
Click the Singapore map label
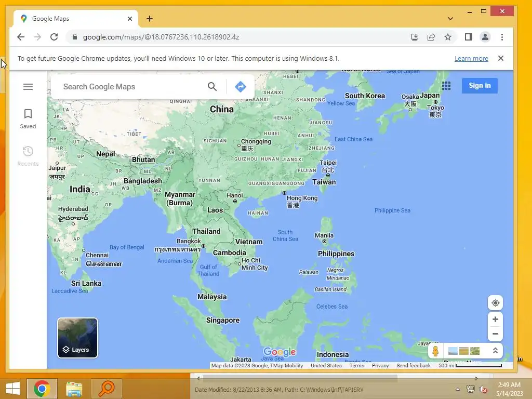click(223, 320)
